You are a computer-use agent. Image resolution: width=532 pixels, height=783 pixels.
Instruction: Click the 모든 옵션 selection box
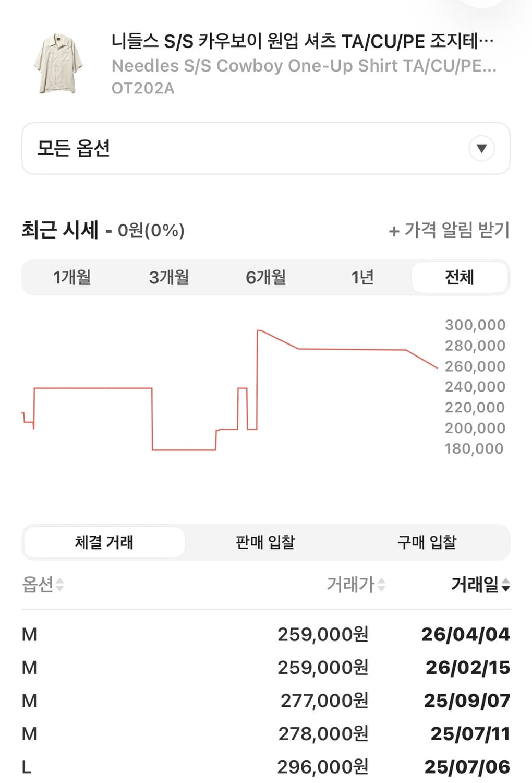pos(265,149)
